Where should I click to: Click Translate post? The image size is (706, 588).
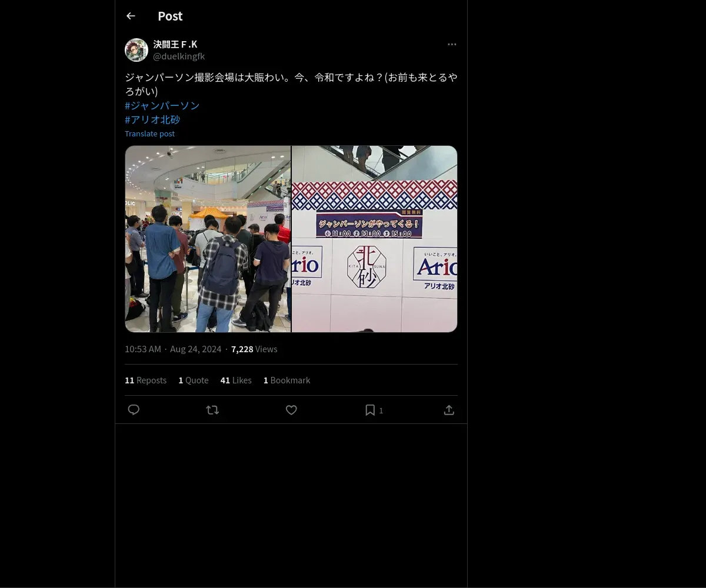149,133
